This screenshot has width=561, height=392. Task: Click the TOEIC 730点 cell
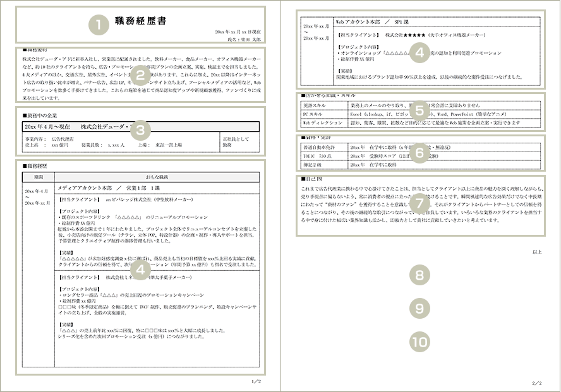coord(324,156)
